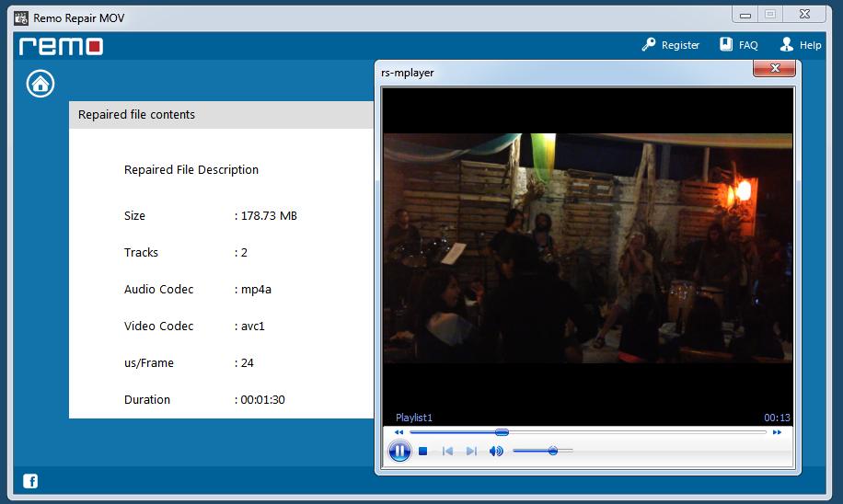The image size is (843, 504).
Task: Select the Tracks value 2
Action: click(244, 253)
